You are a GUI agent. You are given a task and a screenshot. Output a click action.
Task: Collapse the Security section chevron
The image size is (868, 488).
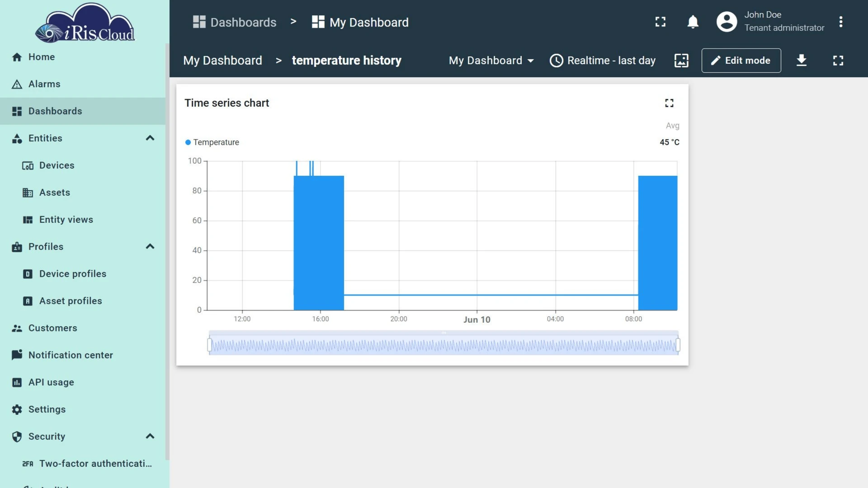click(150, 436)
